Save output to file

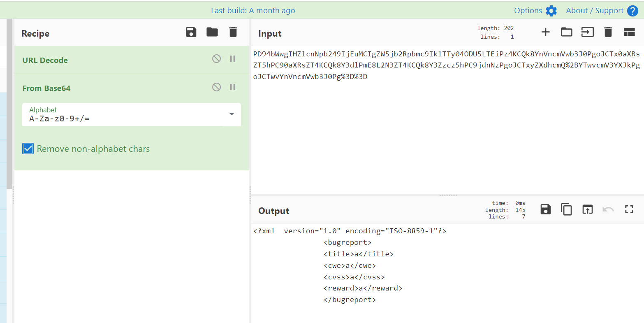pos(546,209)
